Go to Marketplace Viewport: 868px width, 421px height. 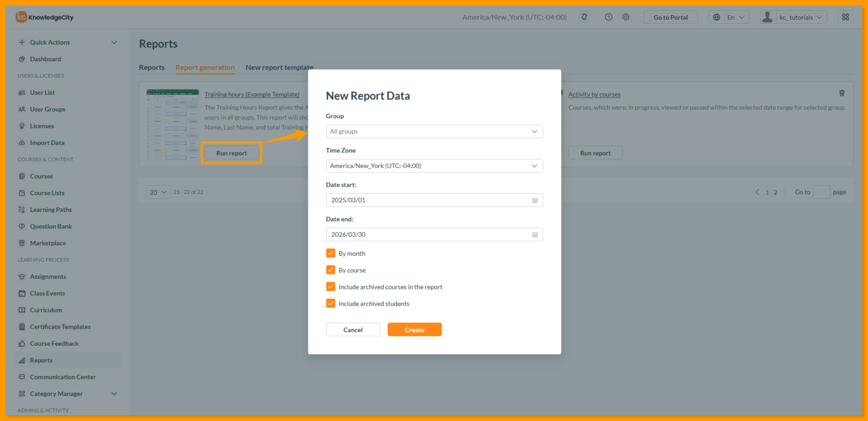coord(48,243)
